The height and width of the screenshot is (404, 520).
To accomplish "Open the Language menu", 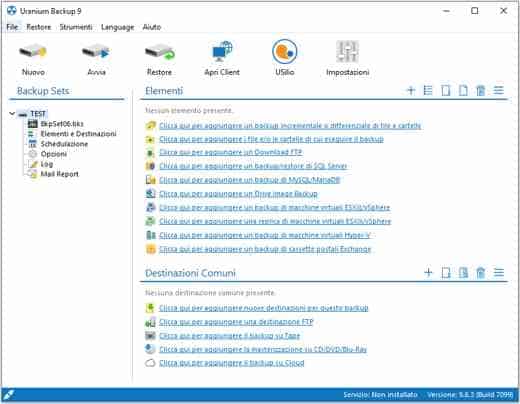I will pyautogui.click(x=117, y=27).
